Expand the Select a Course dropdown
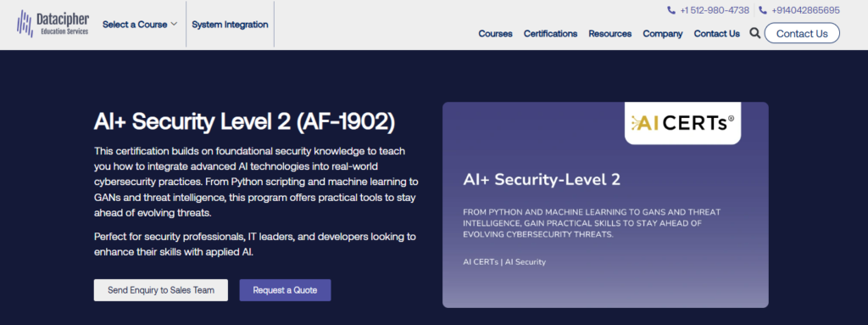 (x=140, y=25)
